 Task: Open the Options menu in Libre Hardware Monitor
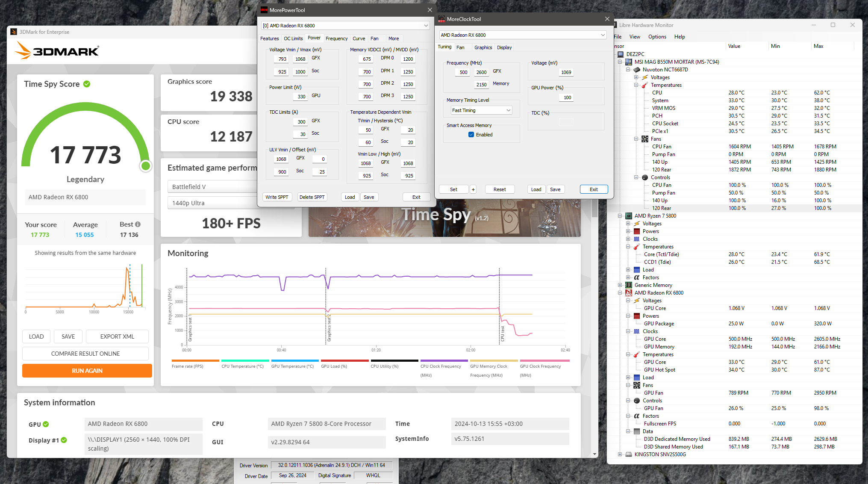657,37
